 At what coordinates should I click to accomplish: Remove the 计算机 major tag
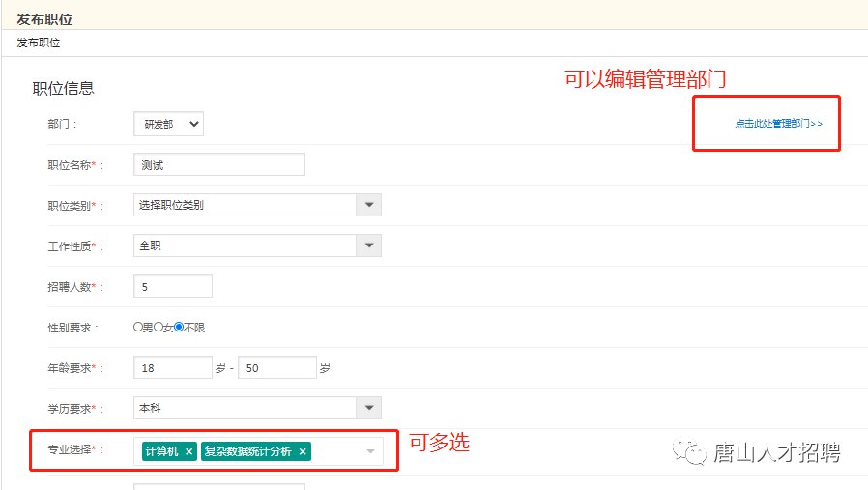coord(188,451)
